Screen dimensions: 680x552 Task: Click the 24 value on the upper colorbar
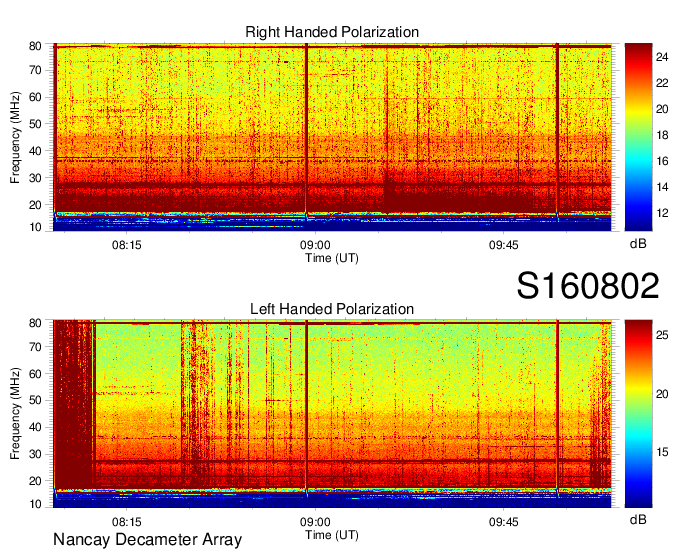(x=662, y=57)
